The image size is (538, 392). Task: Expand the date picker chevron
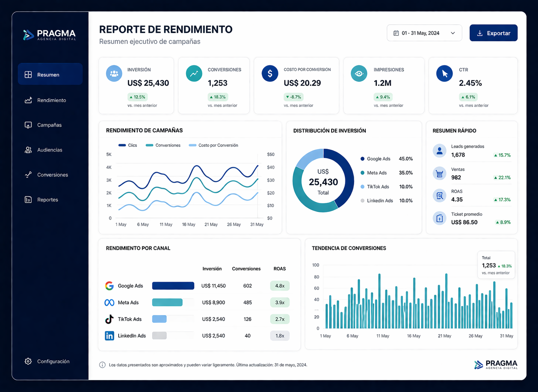click(453, 33)
